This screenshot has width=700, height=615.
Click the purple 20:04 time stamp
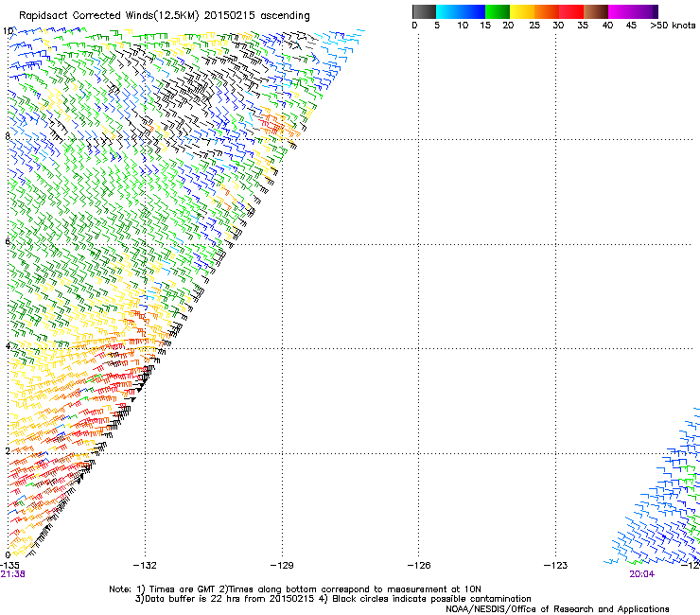coord(642,574)
